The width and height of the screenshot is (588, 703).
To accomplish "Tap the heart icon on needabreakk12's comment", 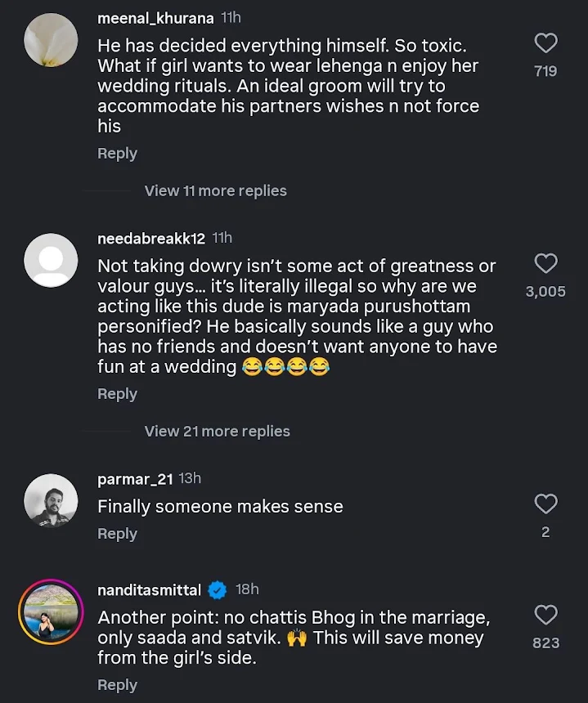I will [x=546, y=263].
